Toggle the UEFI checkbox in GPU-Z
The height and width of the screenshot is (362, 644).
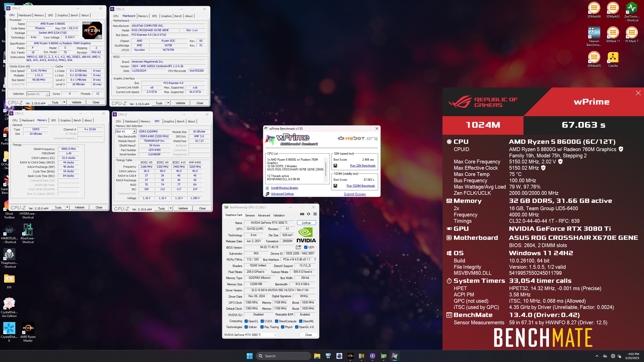306,247
